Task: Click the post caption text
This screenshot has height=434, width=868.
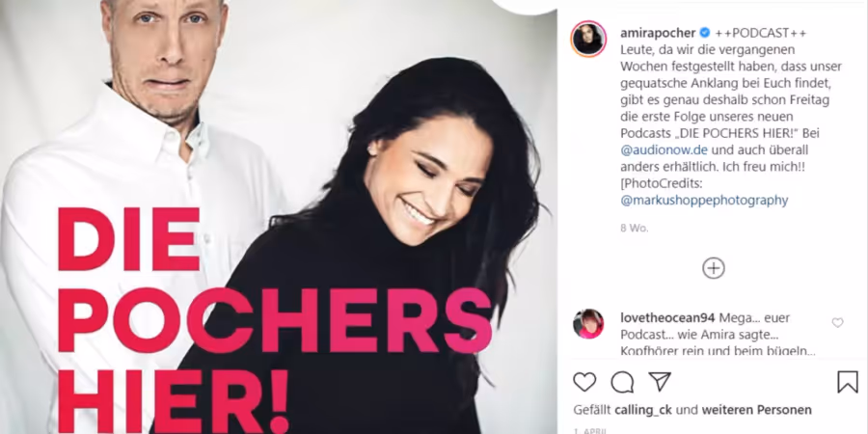Action: [731, 117]
